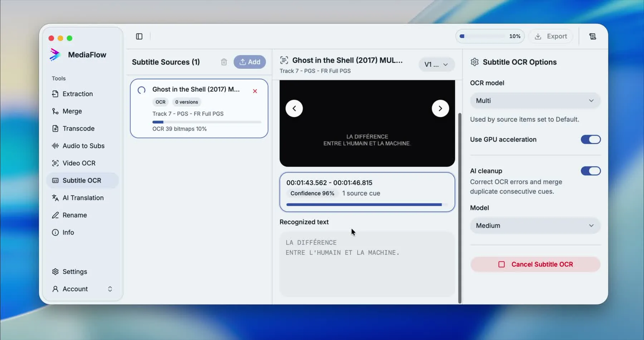The image size is (644, 340).
Task: Cancel the Subtitle OCR job
Action: click(535, 264)
